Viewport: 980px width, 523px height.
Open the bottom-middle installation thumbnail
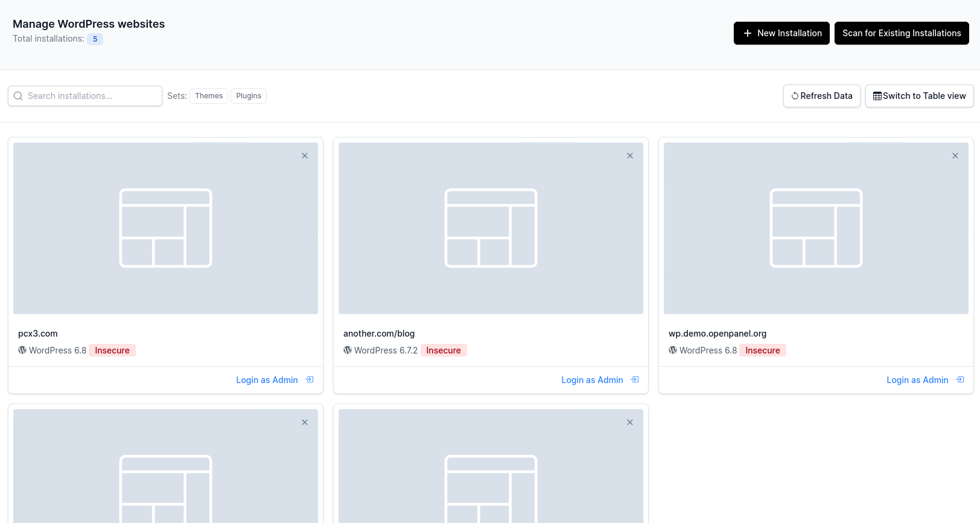491,466
